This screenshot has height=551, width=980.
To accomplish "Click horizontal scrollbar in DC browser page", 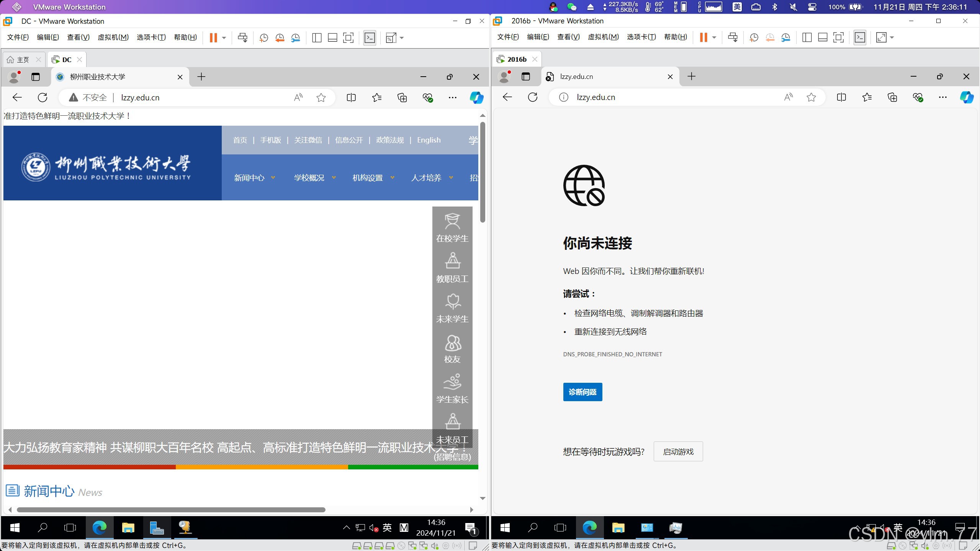I will pos(171,510).
